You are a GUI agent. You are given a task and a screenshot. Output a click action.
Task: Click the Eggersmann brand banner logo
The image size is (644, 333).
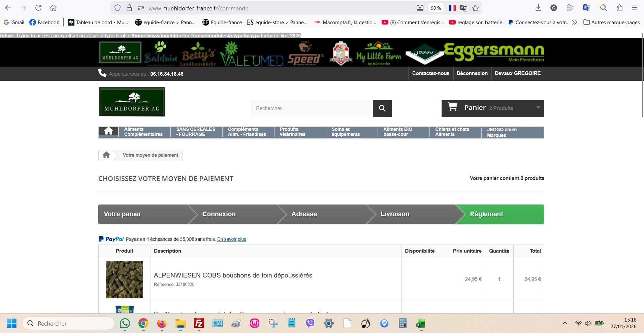pyautogui.click(x=494, y=52)
